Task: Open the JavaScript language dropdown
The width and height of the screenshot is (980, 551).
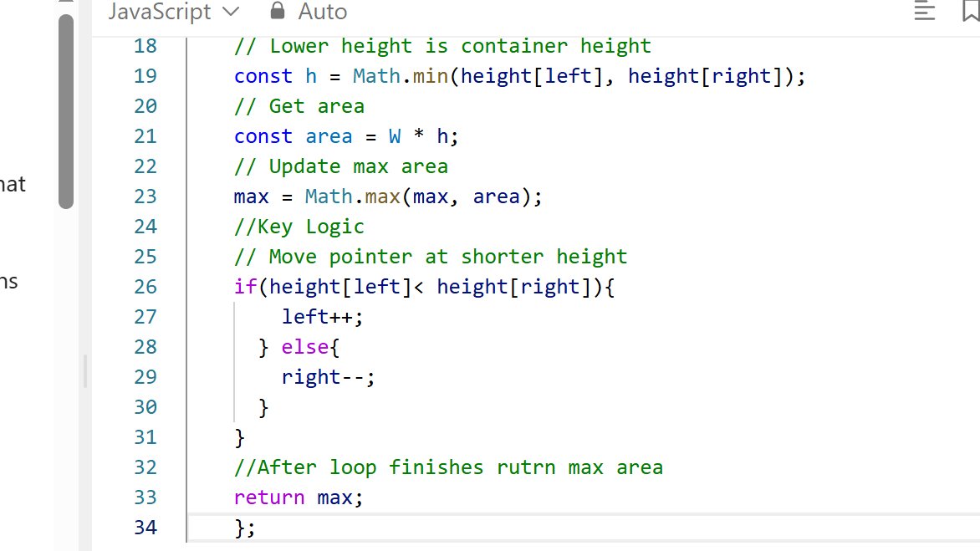Action: point(173,12)
